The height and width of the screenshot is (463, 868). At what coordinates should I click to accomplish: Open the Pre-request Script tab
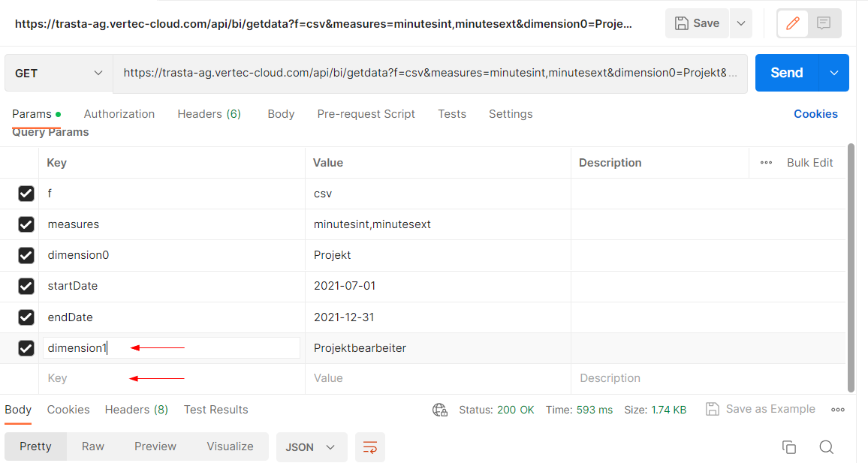point(366,114)
